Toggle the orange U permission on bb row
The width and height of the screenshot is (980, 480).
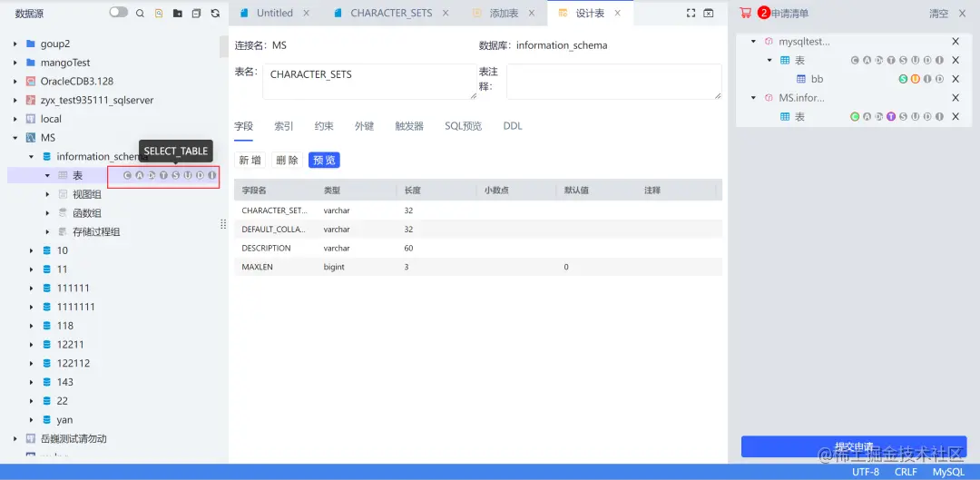tap(915, 79)
